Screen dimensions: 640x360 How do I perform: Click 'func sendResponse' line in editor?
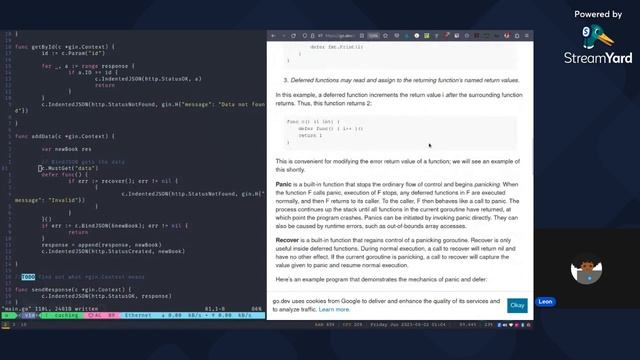pyautogui.click(x=73, y=290)
